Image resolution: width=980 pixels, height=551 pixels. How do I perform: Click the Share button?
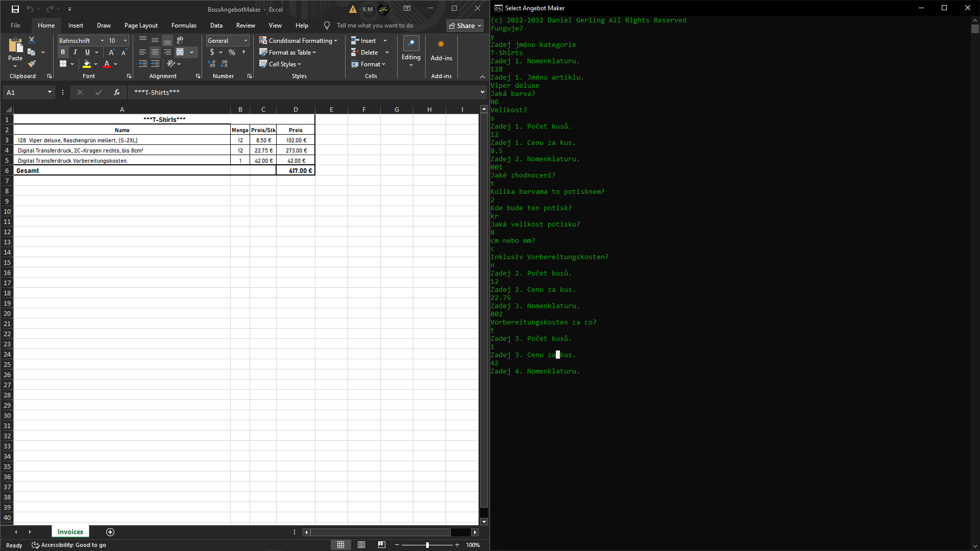point(465,26)
